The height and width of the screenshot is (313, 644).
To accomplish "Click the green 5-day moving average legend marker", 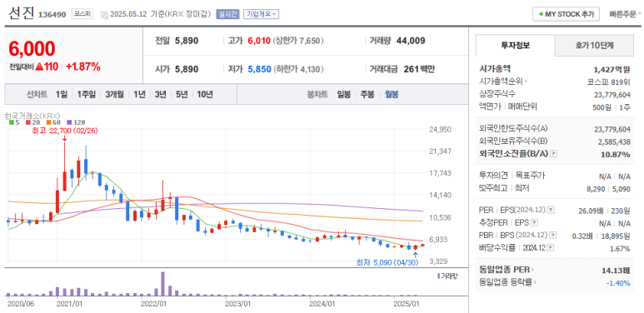I will point(12,122).
